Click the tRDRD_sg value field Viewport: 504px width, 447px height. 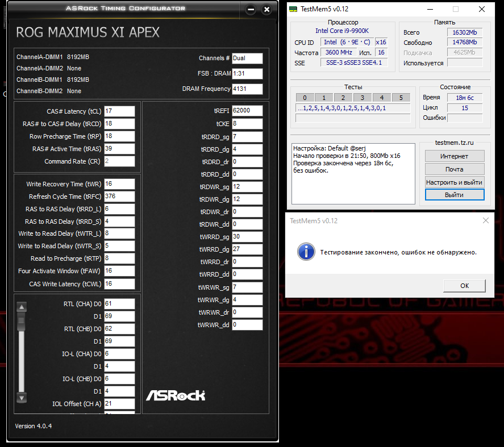247,137
